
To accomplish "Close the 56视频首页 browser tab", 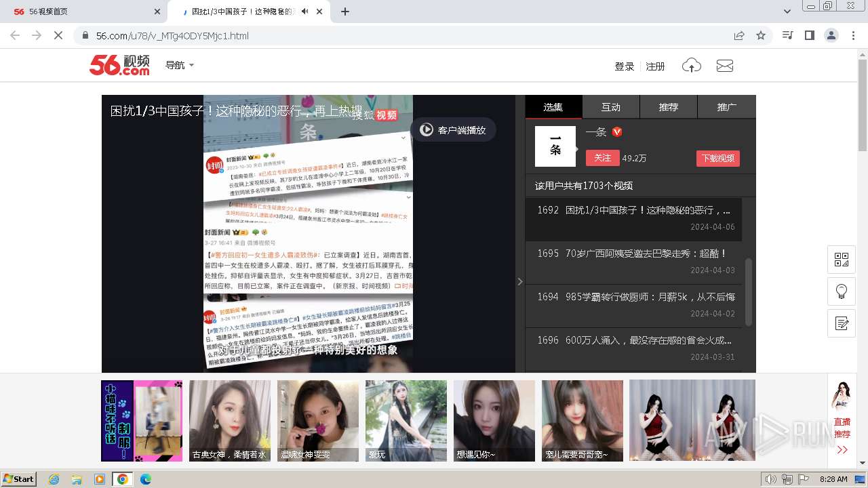I will (x=157, y=12).
